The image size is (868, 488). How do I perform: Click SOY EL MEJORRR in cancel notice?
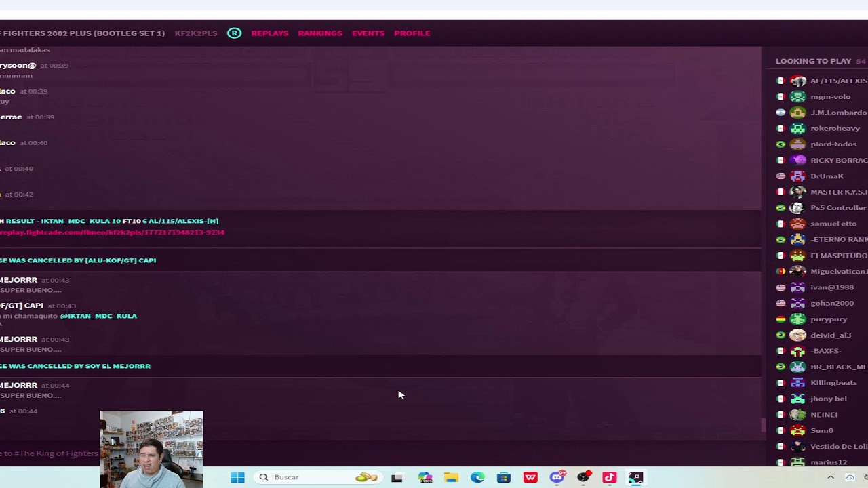coord(117,366)
